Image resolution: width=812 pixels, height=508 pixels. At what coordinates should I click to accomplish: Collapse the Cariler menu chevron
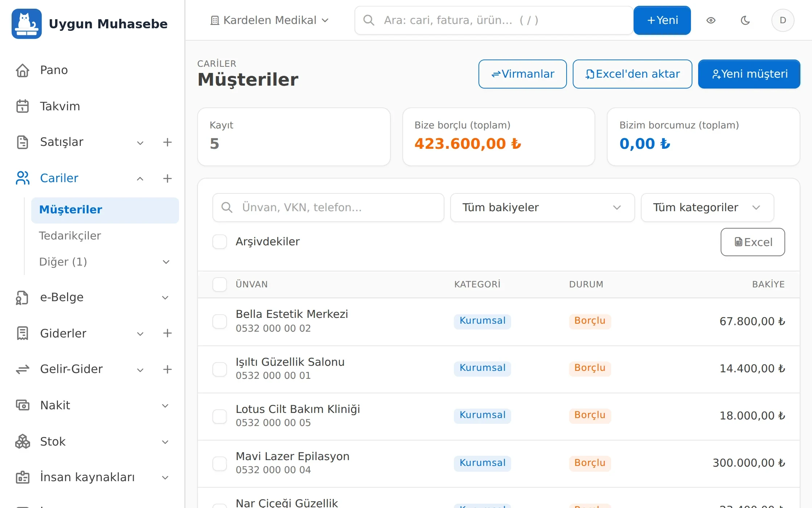click(x=140, y=179)
